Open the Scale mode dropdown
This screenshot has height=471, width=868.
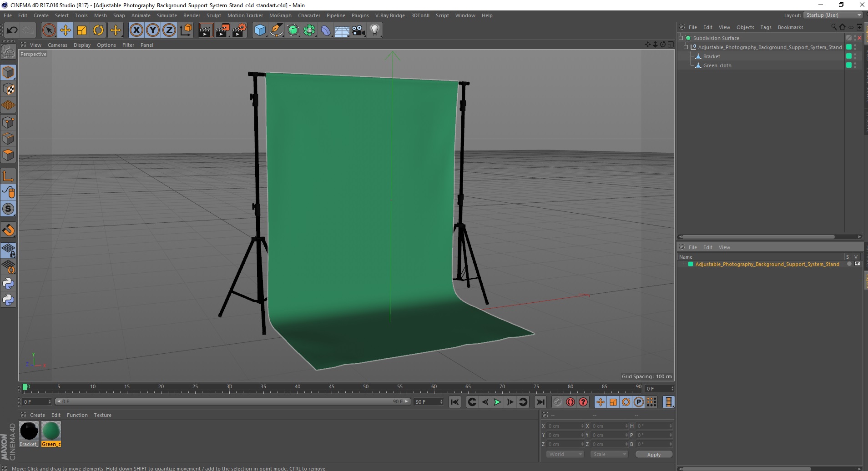tap(609, 454)
